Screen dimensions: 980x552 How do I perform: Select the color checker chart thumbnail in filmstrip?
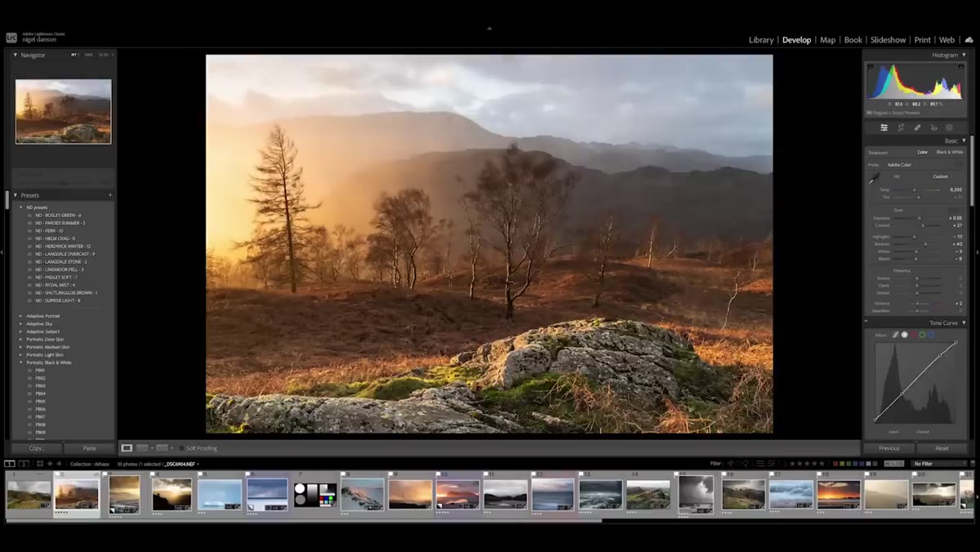point(315,495)
